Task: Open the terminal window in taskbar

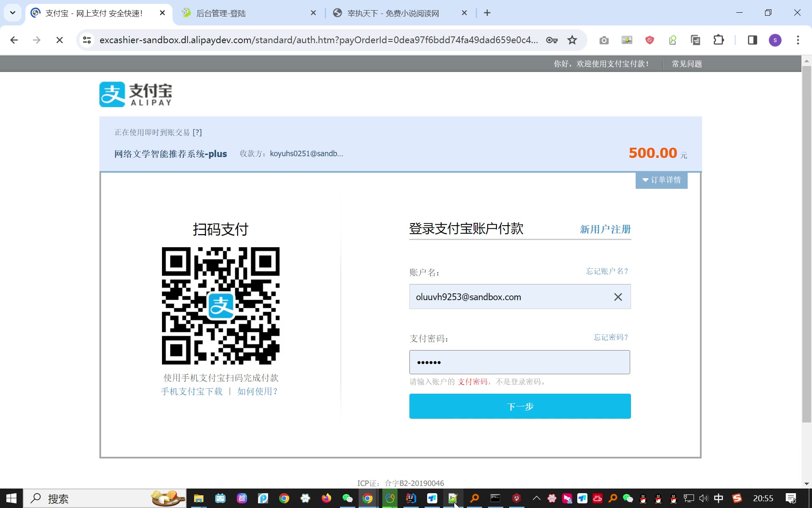Action: (x=495, y=498)
